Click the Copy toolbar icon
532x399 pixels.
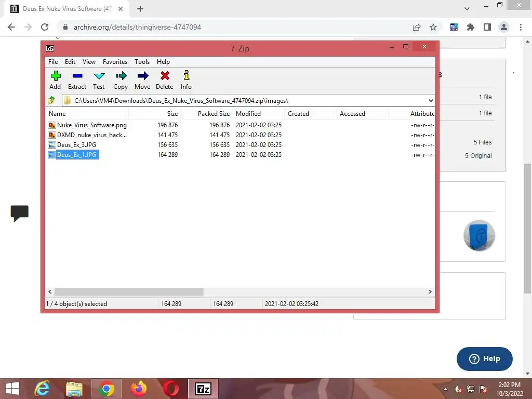click(121, 80)
